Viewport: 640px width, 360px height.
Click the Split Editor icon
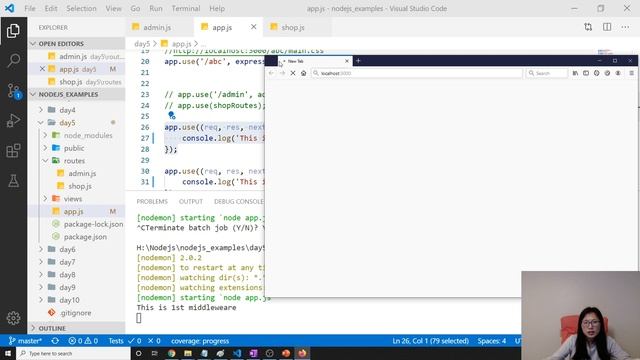click(607, 27)
